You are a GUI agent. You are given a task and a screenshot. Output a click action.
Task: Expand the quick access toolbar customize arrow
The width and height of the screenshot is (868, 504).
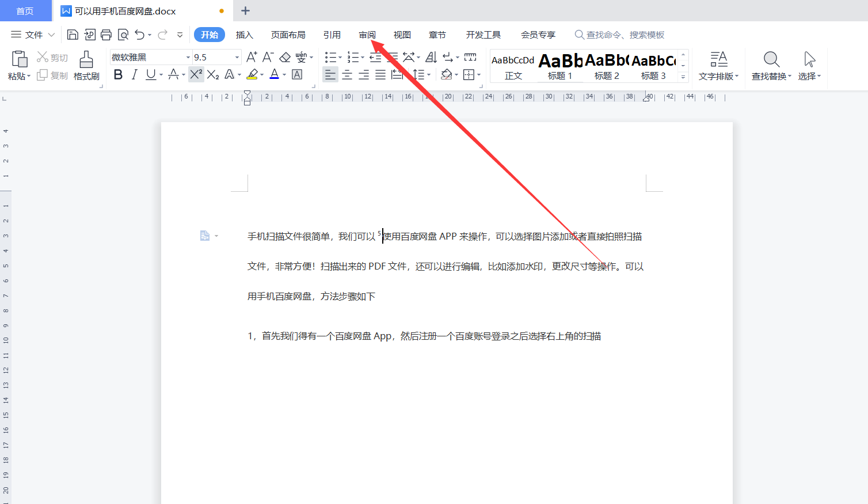tap(180, 35)
